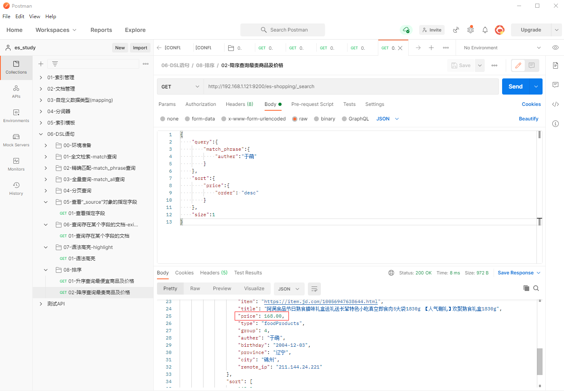Open the View menu
Viewport: 564px width, 392px height.
[x=34, y=17]
